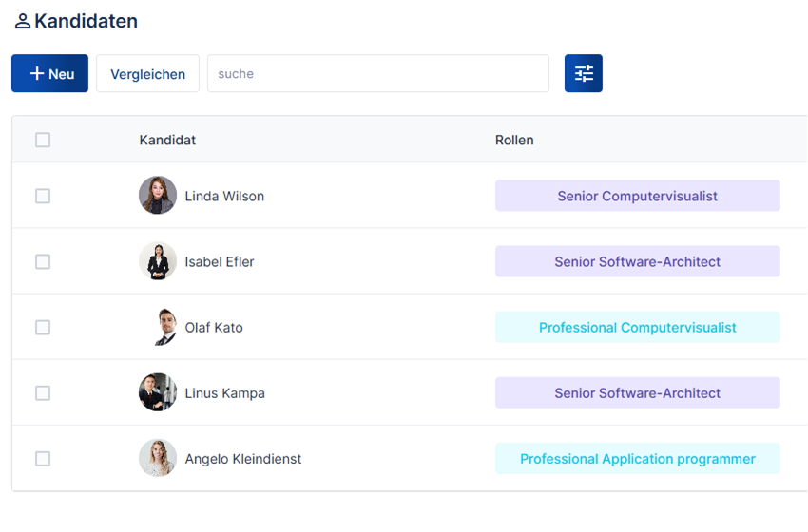
Task: Click the Senior Computervisualist role tag
Action: [637, 196]
